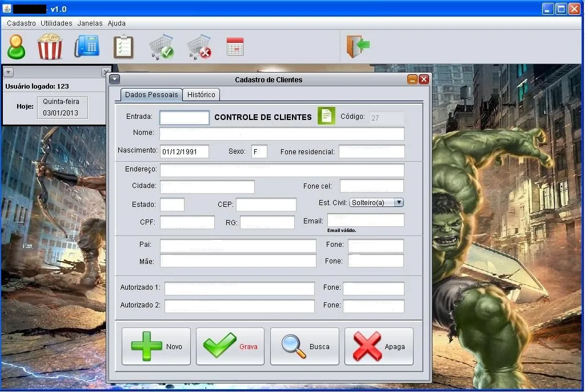585x392 pixels.
Task: Click the CPF input field
Action: tap(187, 222)
